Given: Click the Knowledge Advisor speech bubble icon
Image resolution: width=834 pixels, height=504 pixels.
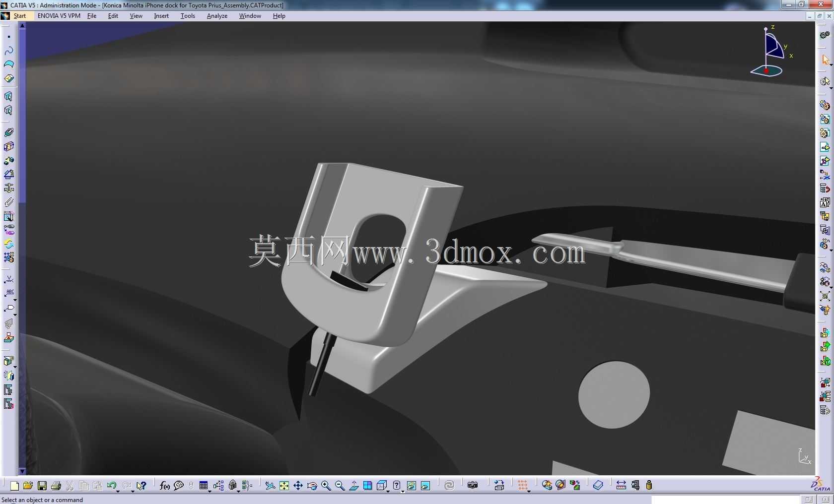Looking at the screenshot, I should coord(179,486).
